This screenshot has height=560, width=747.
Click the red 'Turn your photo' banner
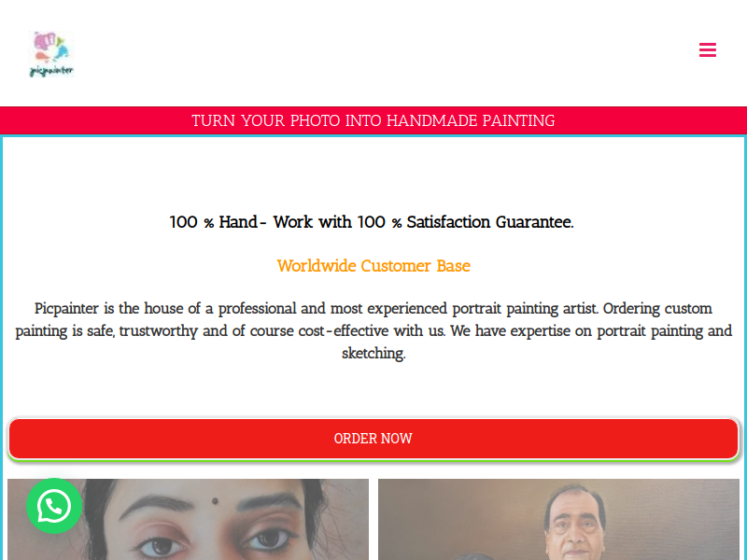coord(373,120)
